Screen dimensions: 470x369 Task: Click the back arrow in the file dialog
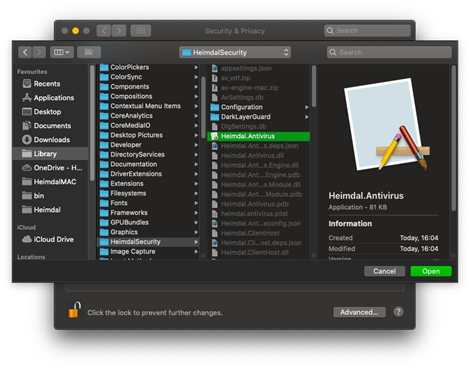click(x=25, y=52)
